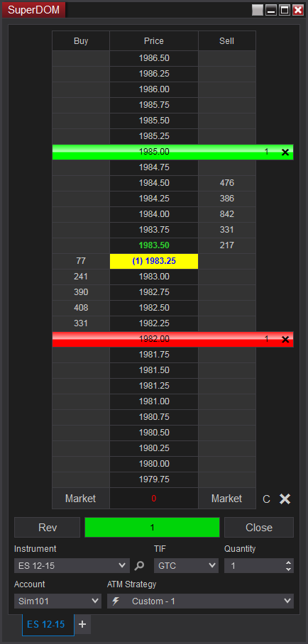Click sell cell 842 at 1984.00
Viewport: 308px width, 644px height.
(227, 214)
